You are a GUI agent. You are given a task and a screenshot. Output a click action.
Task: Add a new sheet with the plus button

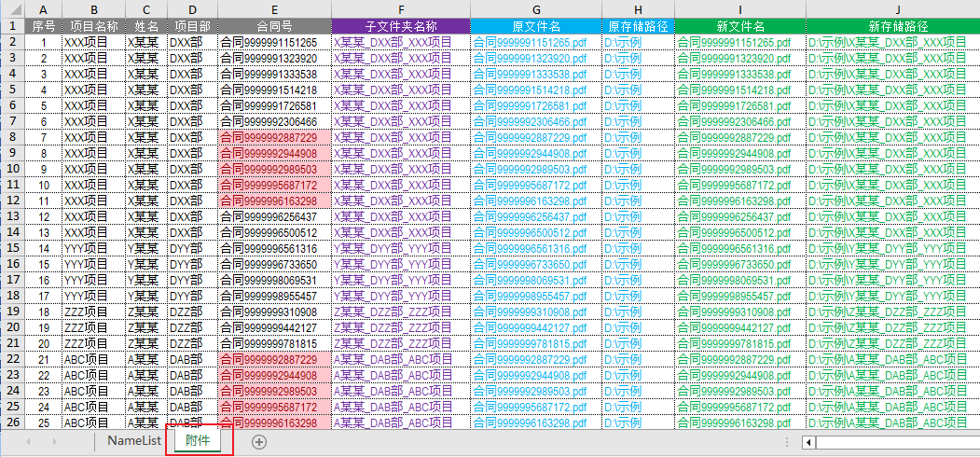(259, 441)
